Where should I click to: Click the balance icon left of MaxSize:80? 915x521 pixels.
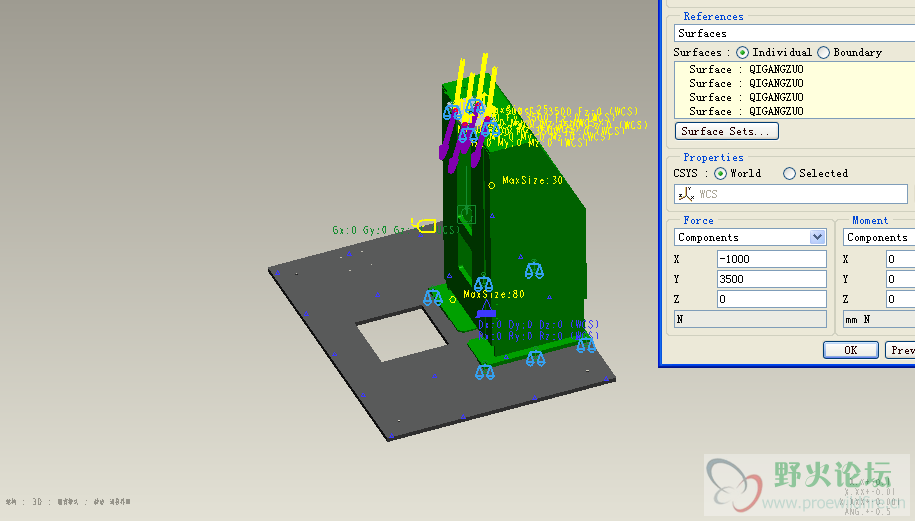click(x=433, y=297)
